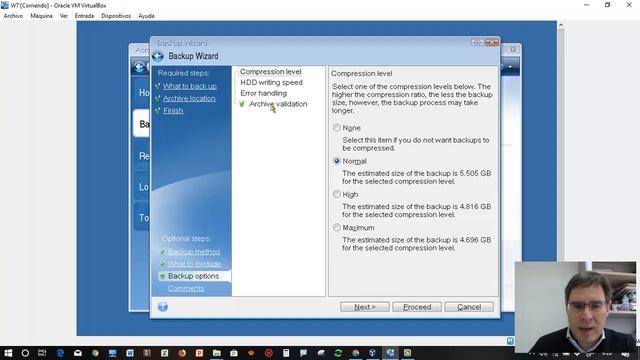Open Cortana search circle on the taskbar
Viewport: 640px width, 360px height.
[x=25, y=353]
